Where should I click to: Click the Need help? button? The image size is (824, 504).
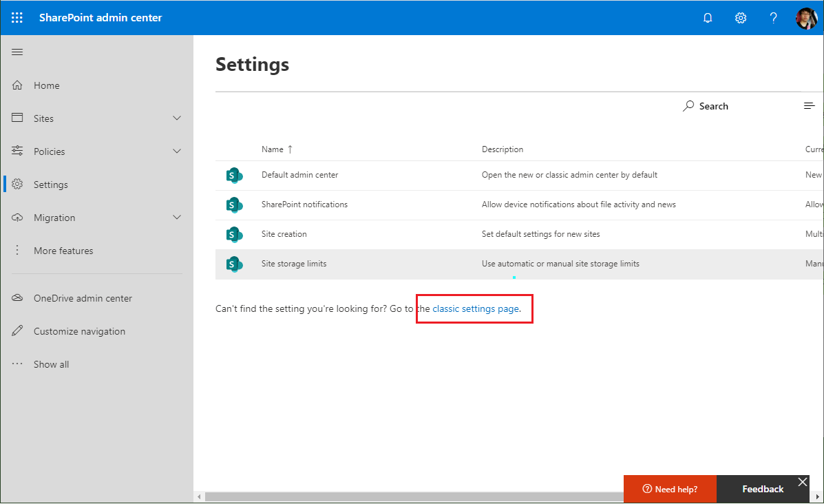[x=670, y=489]
